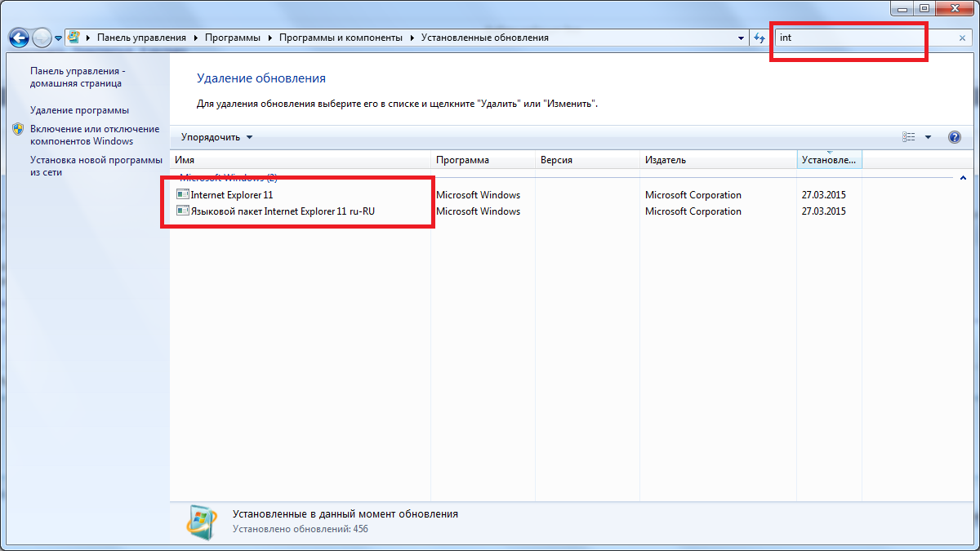Viewport: 980px width, 551px height.
Task: Select 'Программы и компоненты' breadcrumb
Action: click(x=341, y=38)
